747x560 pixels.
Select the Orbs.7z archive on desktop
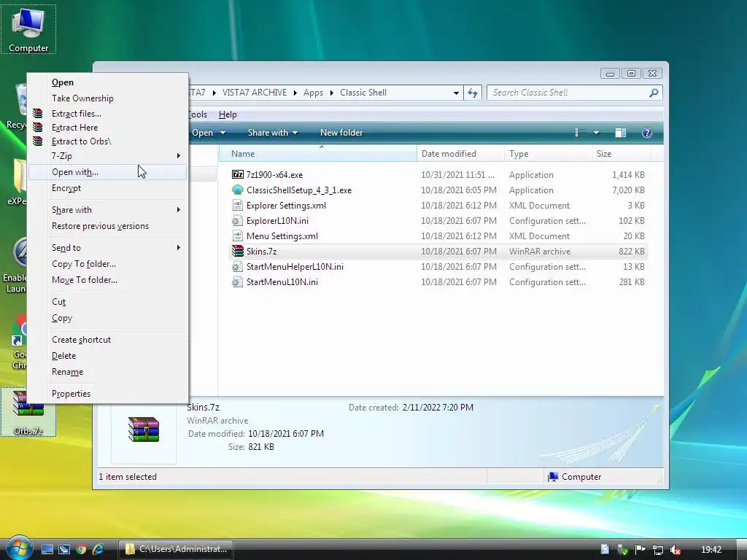coord(28,411)
